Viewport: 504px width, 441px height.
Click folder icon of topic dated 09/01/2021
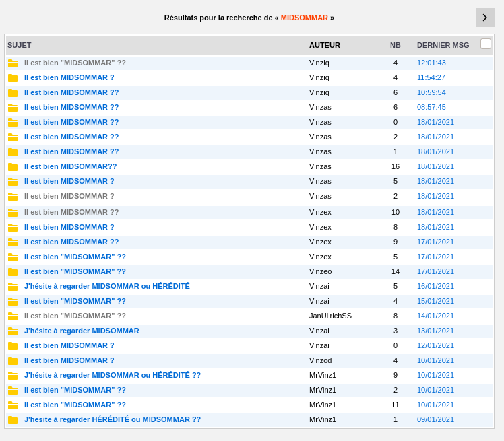(x=13, y=419)
